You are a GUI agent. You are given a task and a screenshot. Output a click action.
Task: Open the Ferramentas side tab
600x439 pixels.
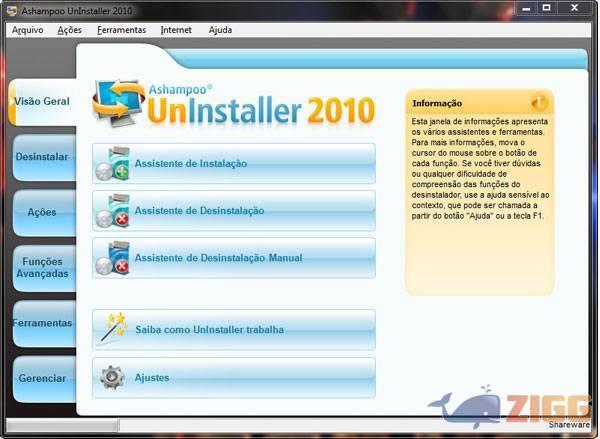[44, 323]
